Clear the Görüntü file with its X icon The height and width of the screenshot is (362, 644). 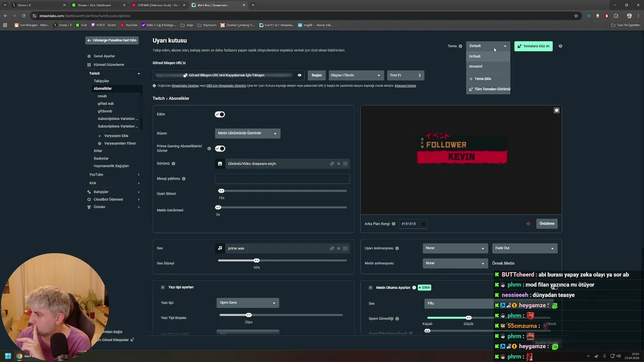click(x=339, y=163)
